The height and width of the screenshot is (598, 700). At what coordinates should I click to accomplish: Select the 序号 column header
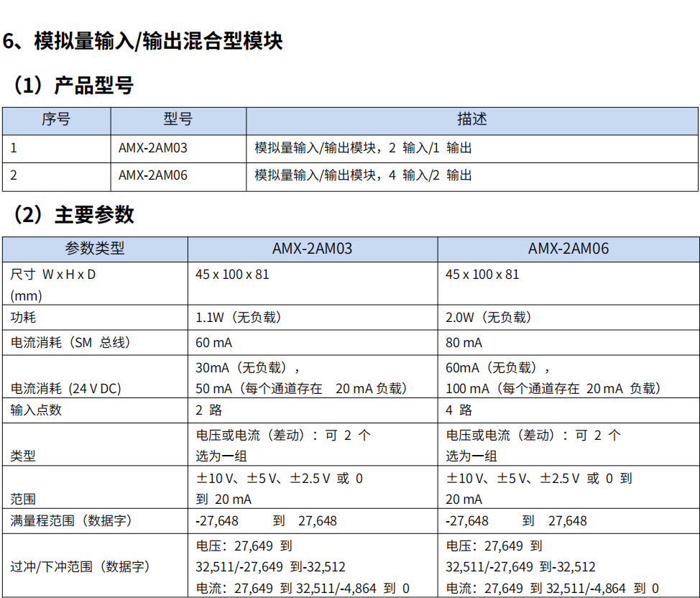tap(56, 120)
